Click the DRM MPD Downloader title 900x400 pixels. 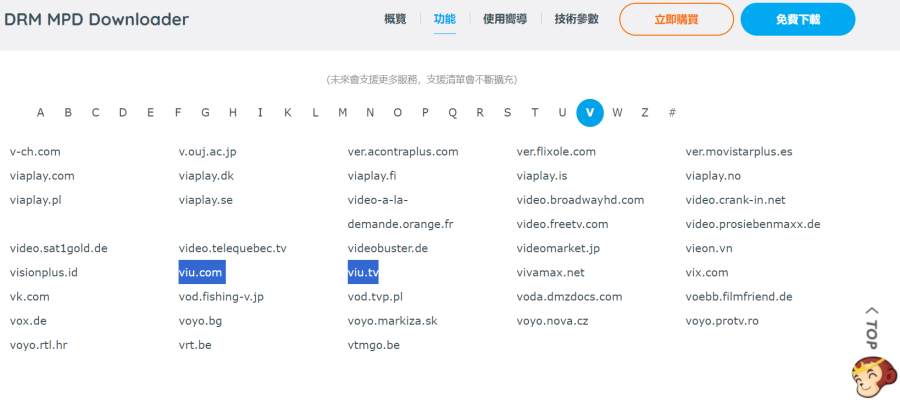(96, 20)
